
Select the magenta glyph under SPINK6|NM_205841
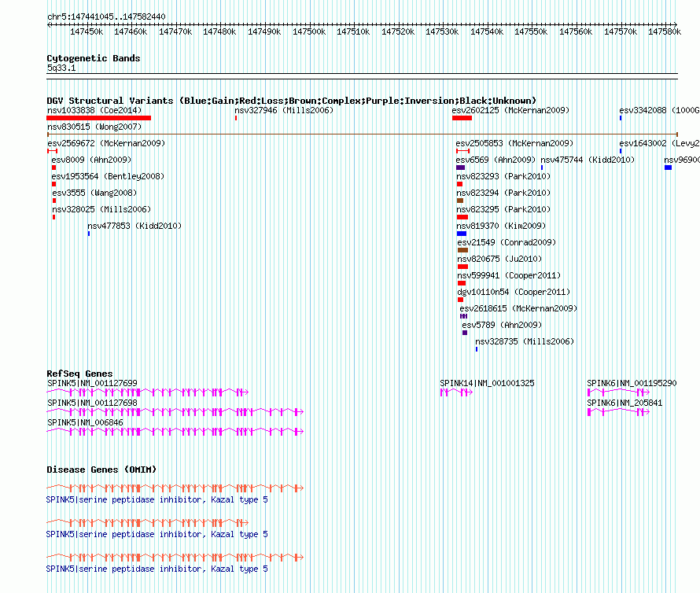click(x=618, y=412)
